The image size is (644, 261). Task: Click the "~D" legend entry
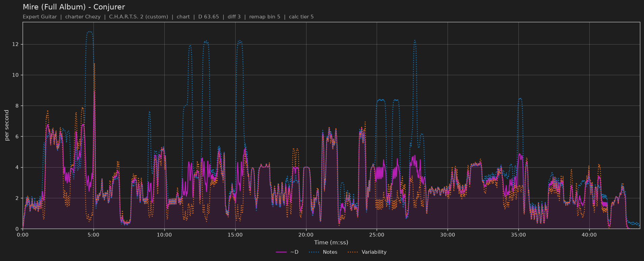287,252
